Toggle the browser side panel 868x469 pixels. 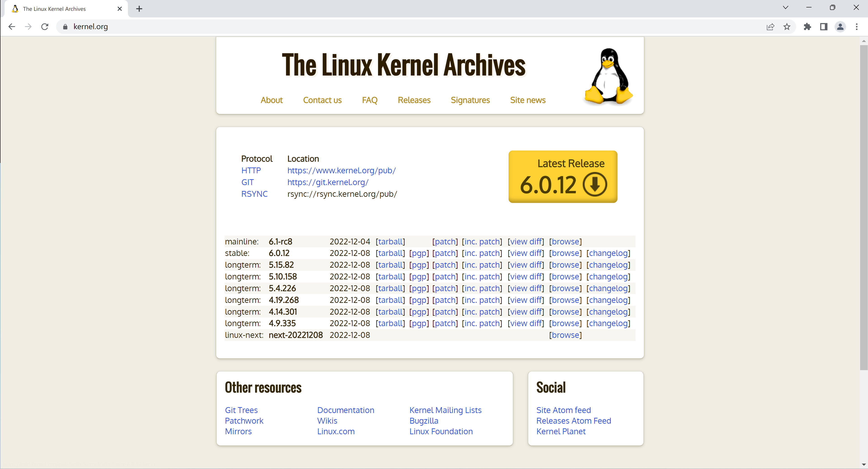click(824, 27)
